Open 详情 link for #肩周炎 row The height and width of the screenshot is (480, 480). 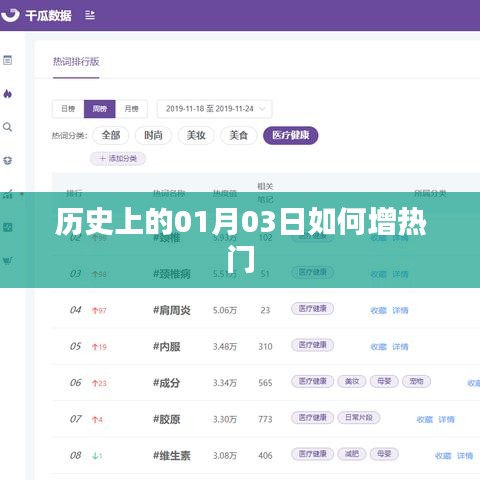point(400,311)
